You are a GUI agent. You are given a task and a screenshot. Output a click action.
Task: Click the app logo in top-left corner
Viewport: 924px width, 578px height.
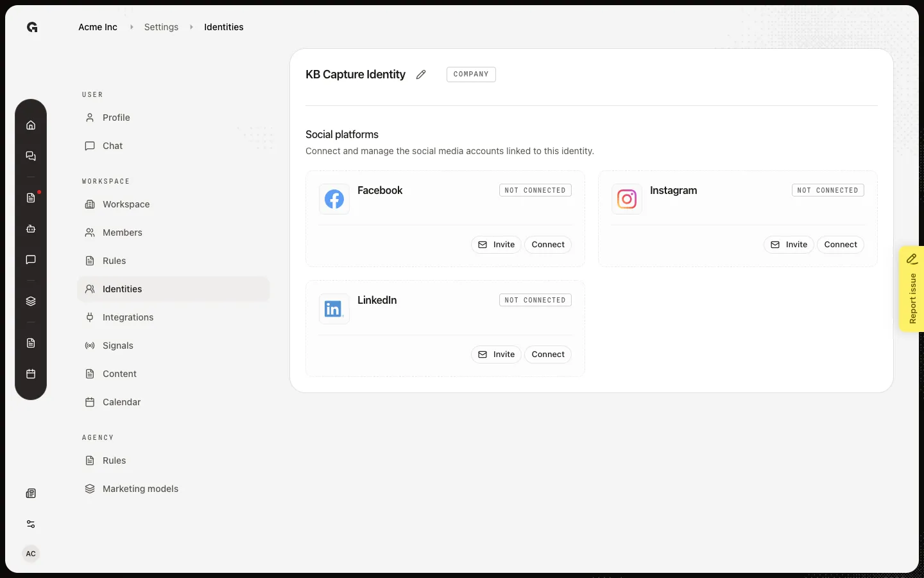pyautogui.click(x=32, y=27)
